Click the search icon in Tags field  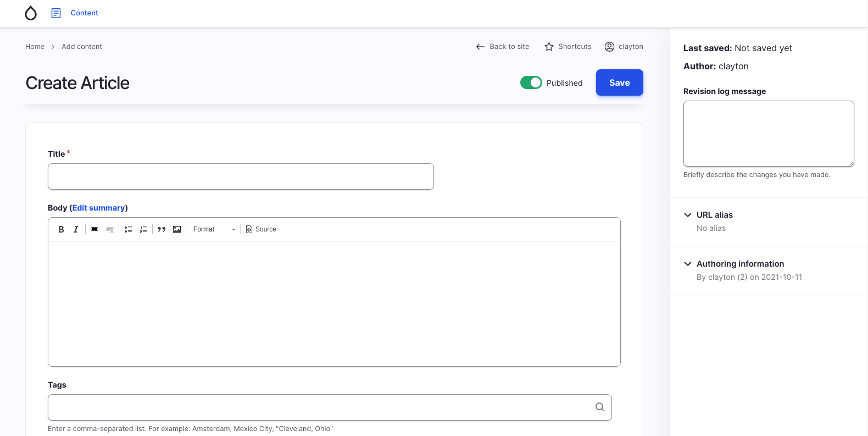coord(600,407)
